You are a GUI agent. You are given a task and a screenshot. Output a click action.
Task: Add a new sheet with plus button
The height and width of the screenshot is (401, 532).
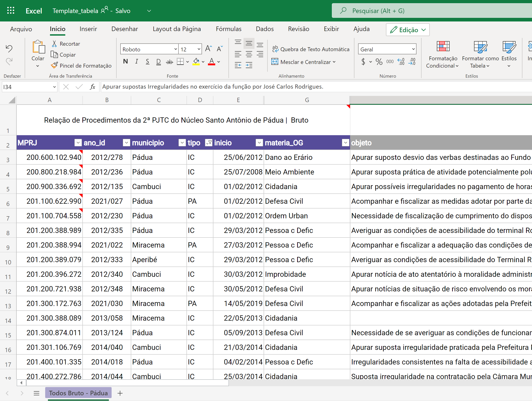(x=120, y=393)
